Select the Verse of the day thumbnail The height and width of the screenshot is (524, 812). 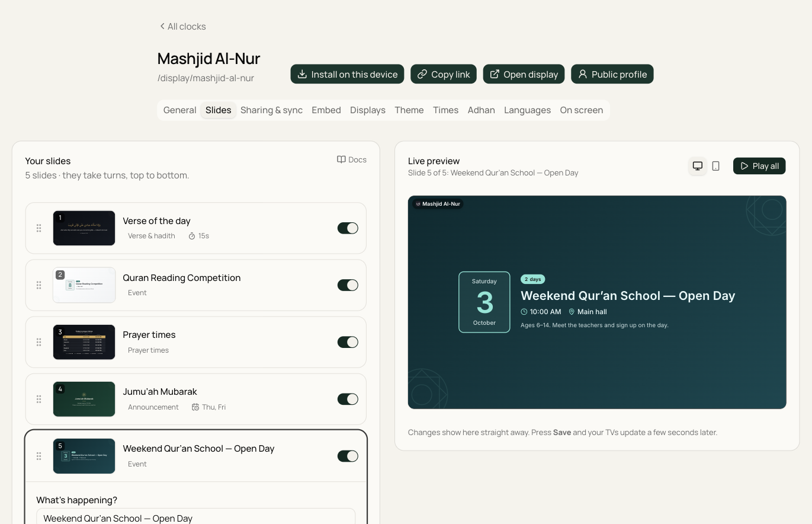(x=84, y=228)
